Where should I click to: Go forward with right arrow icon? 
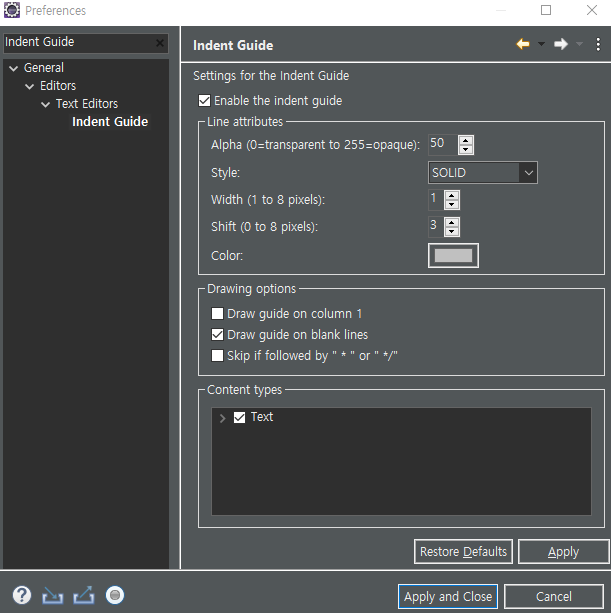coord(561,44)
